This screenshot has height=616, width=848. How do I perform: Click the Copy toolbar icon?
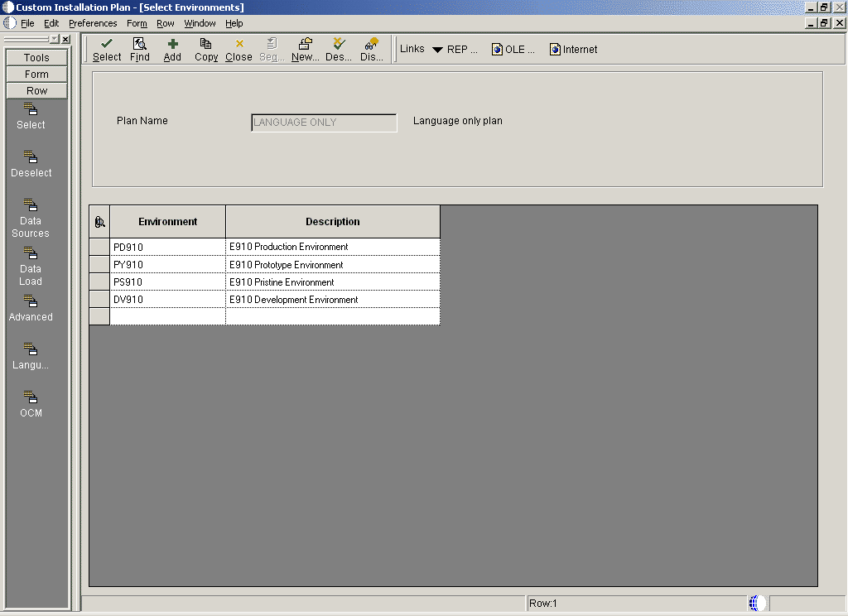point(206,44)
